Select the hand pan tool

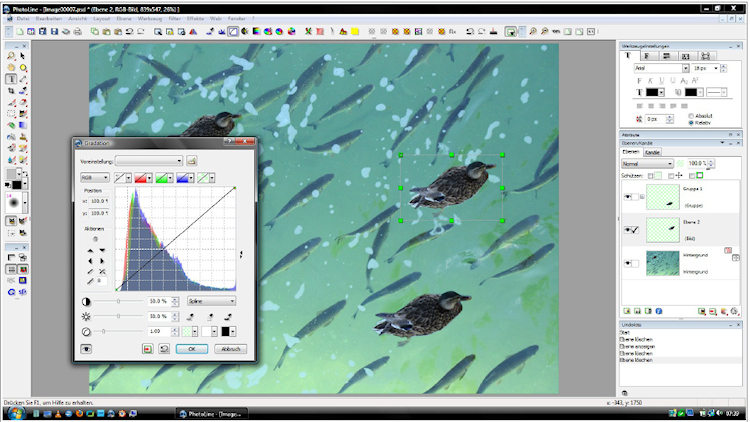click(10, 68)
